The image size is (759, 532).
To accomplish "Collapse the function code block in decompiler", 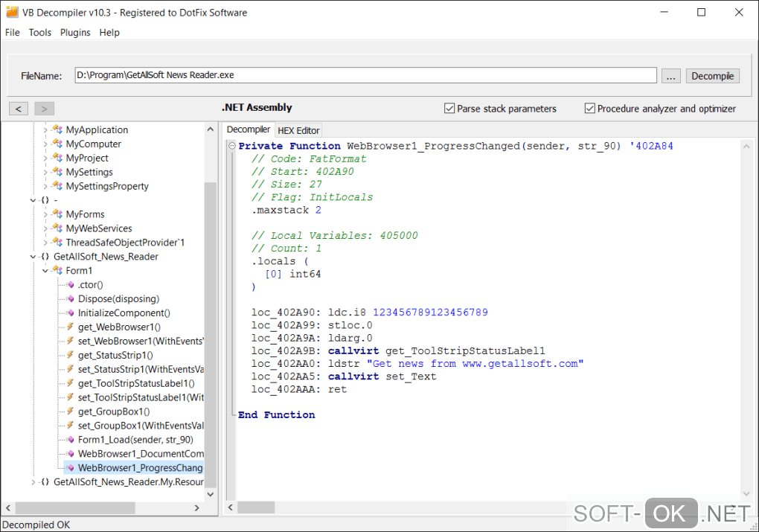I will click(232, 147).
